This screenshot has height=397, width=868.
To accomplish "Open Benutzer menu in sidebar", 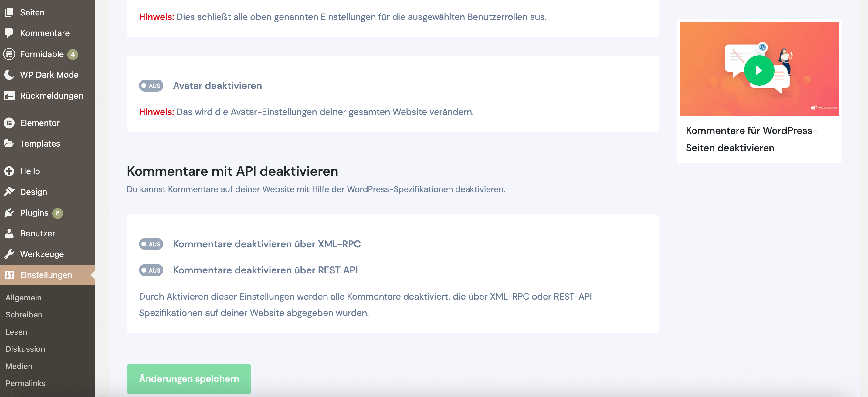I will pyautogui.click(x=37, y=233).
